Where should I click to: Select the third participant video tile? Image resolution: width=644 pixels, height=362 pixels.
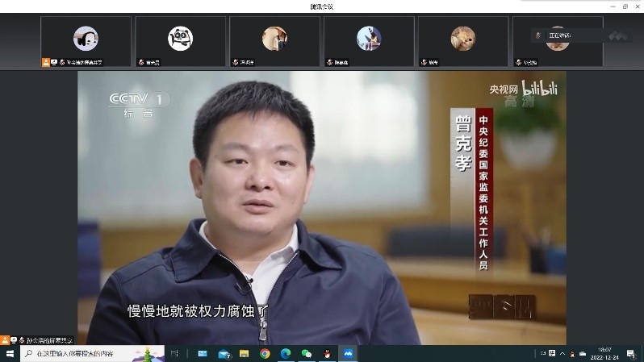click(274, 40)
